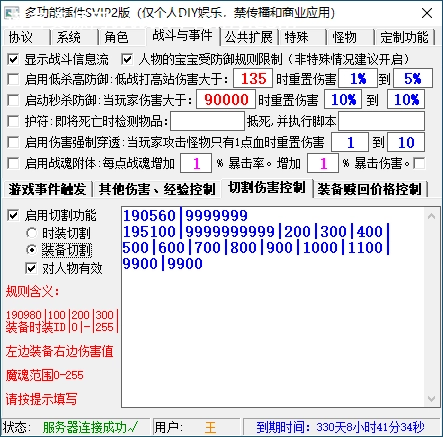Viewport: 443px width, 437px height.
Task: Open 其他伤害、经验控制 sub-tab
Action: point(157,189)
